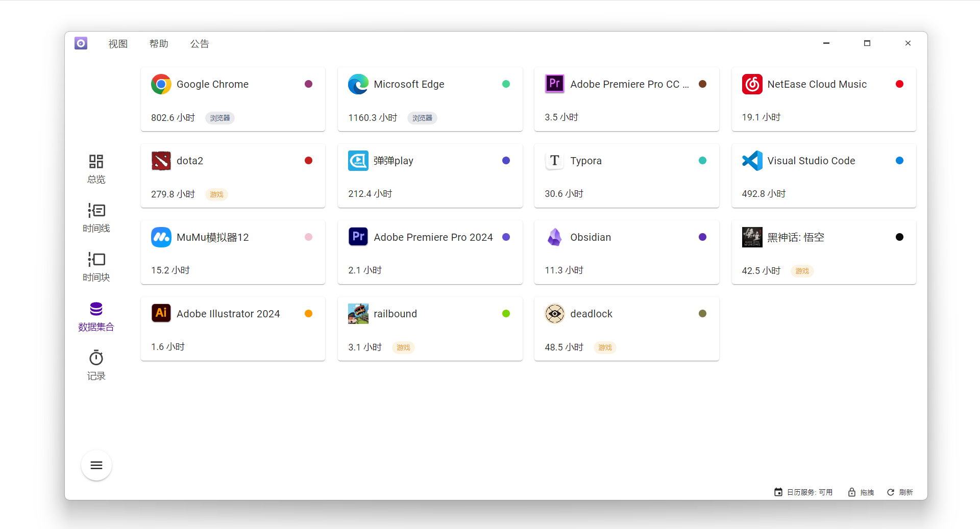Expand the hamburger menu at bottom left
This screenshot has width=980, height=529.
(96, 465)
